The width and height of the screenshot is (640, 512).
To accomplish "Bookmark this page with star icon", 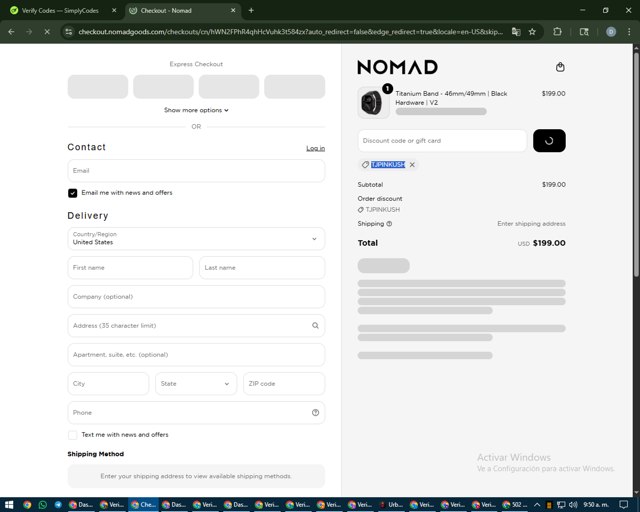I will point(532,31).
